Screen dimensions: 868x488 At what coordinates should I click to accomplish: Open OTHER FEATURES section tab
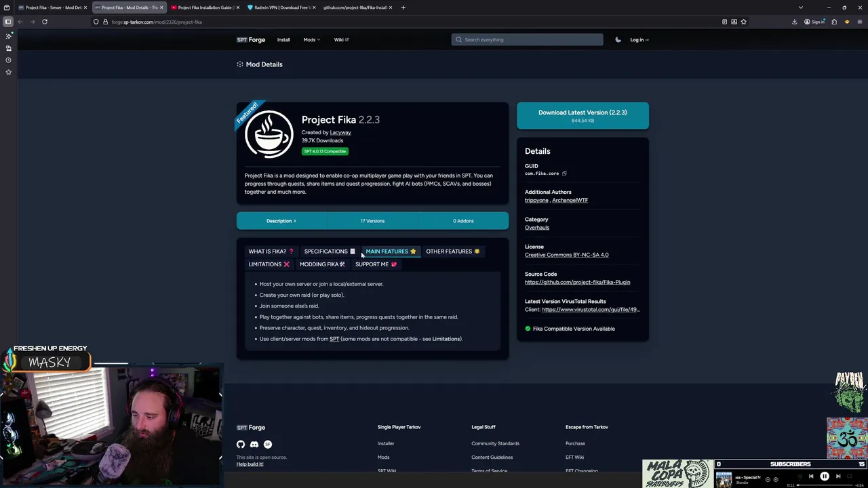point(452,251)
